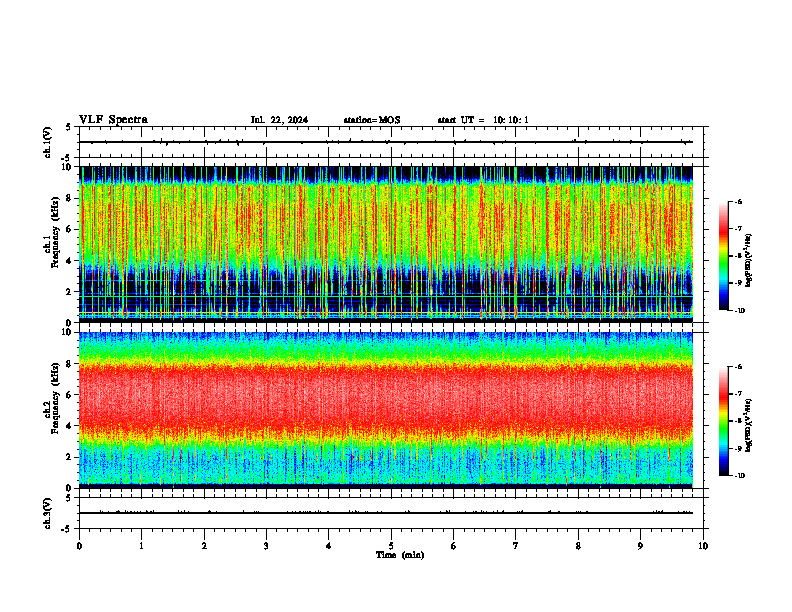Viewport: 792px width, 612px height.
Task: Click the "-9" tick on ch.1 color bar
Action: point(738,283)
